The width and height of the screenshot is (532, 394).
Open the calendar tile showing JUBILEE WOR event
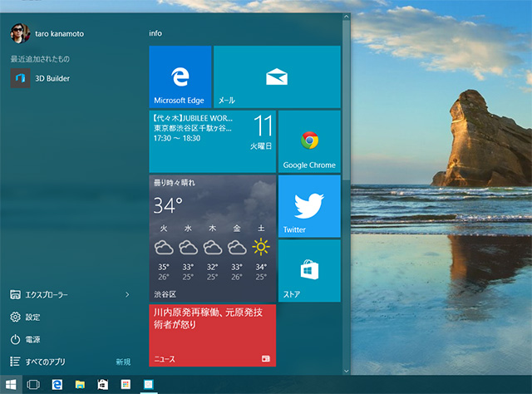click(213, 141)
